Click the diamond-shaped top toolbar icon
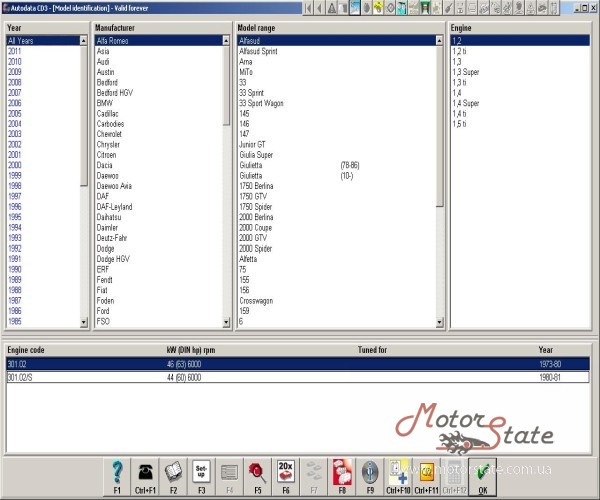Viewport: 600px width, 500px height. [390, 8]
